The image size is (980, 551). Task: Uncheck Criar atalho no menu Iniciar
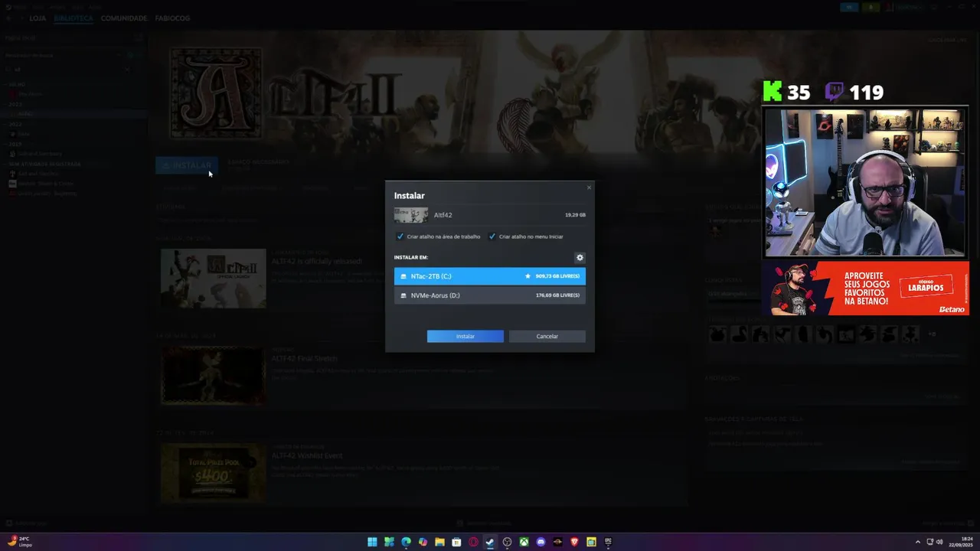(x=492, y=236)
